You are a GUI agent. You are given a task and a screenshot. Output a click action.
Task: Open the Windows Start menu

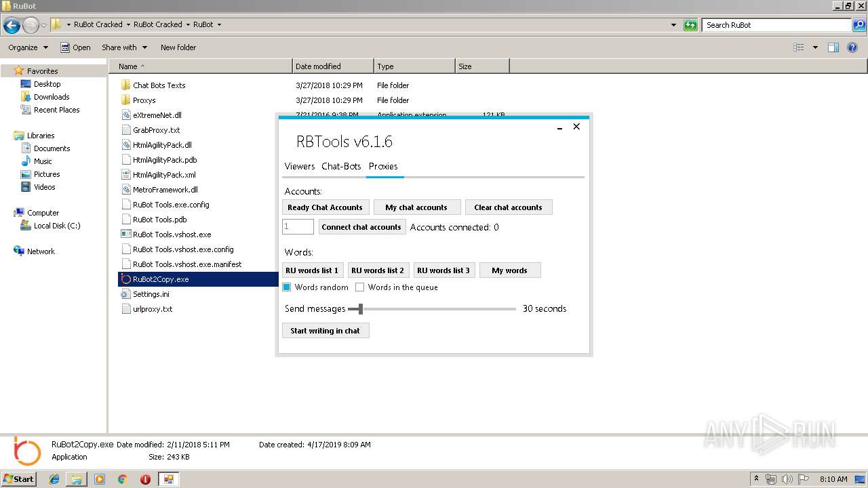click(x=18, y=479)
